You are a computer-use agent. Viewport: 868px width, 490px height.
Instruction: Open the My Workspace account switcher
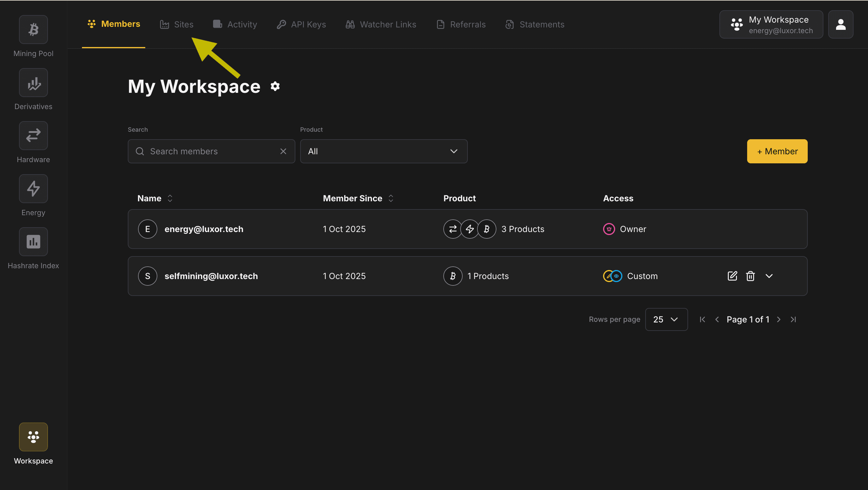click(771, 25)
